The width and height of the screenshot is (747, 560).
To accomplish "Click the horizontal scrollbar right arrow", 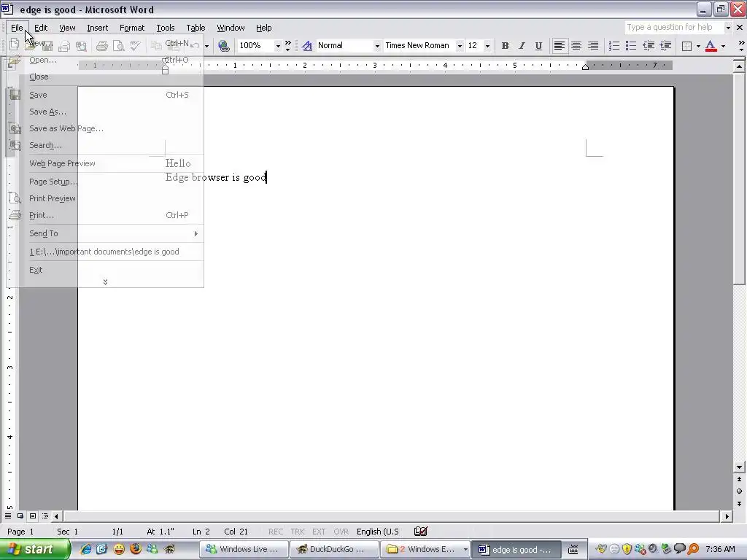I will 727,516.
